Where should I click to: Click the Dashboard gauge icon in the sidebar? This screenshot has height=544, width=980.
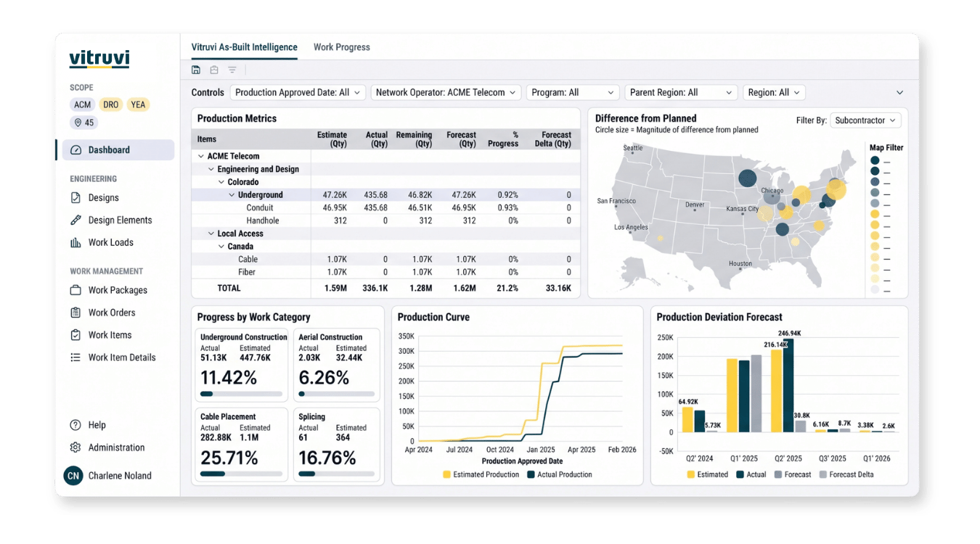coord(76,150)
